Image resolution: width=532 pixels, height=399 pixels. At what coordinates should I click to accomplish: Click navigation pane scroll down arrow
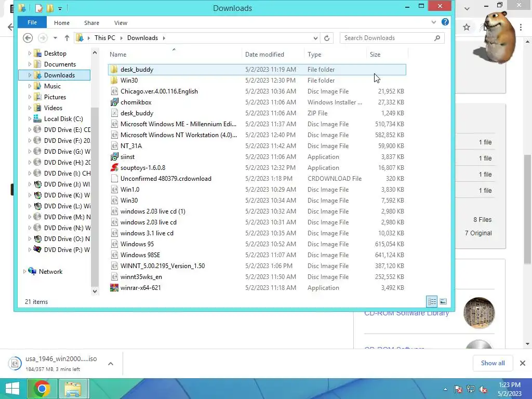point(95,291)
